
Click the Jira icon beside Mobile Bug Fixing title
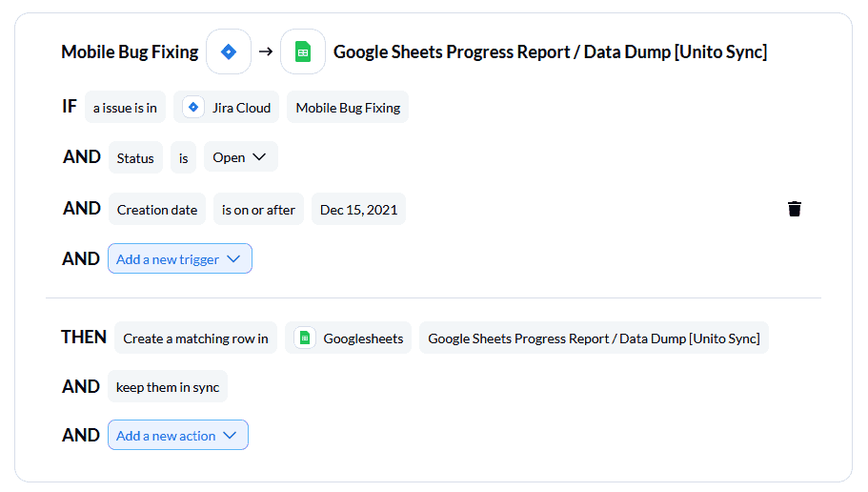(x=229, y=51)
